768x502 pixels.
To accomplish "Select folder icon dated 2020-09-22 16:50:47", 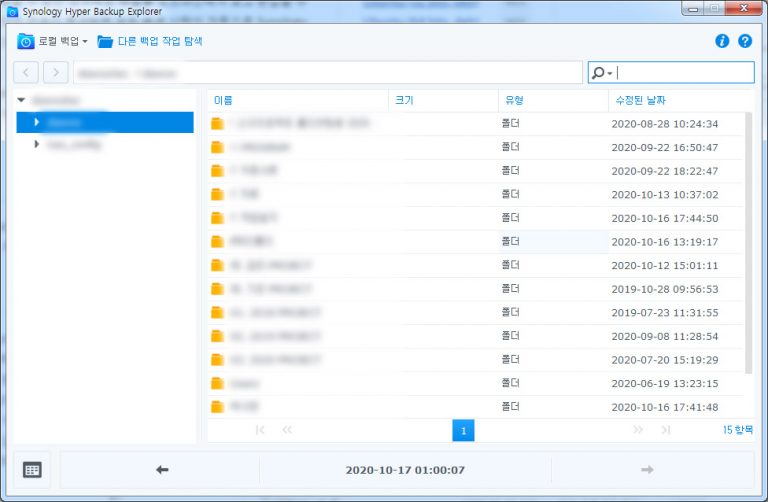I will coord(217,147).
